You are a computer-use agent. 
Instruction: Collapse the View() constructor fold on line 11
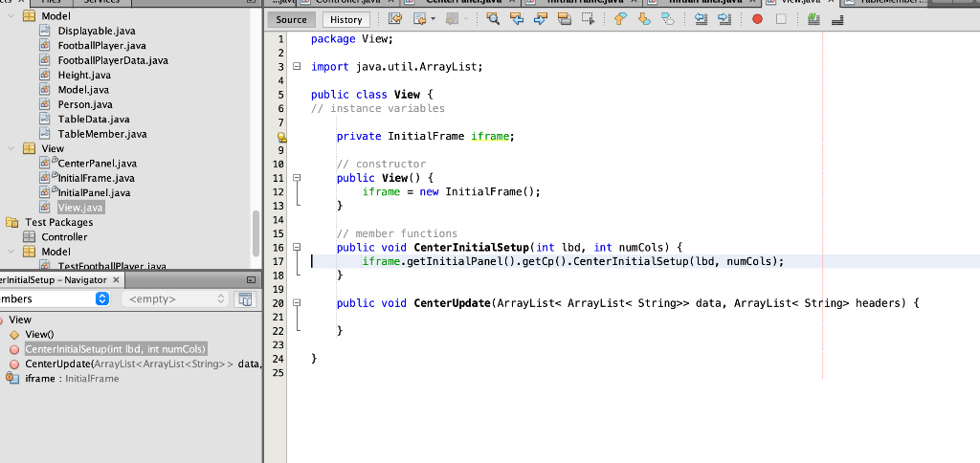[297, 178]
